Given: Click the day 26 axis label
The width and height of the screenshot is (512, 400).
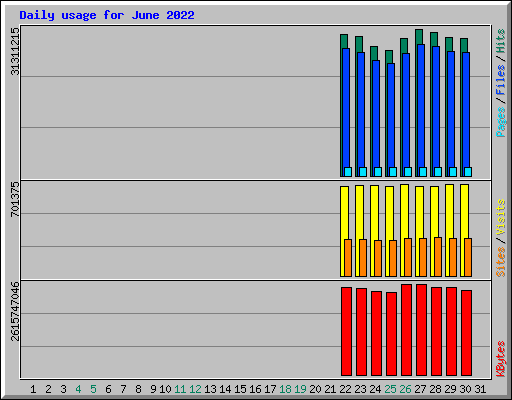Looking at the screenshot, I should coord(405,389).
